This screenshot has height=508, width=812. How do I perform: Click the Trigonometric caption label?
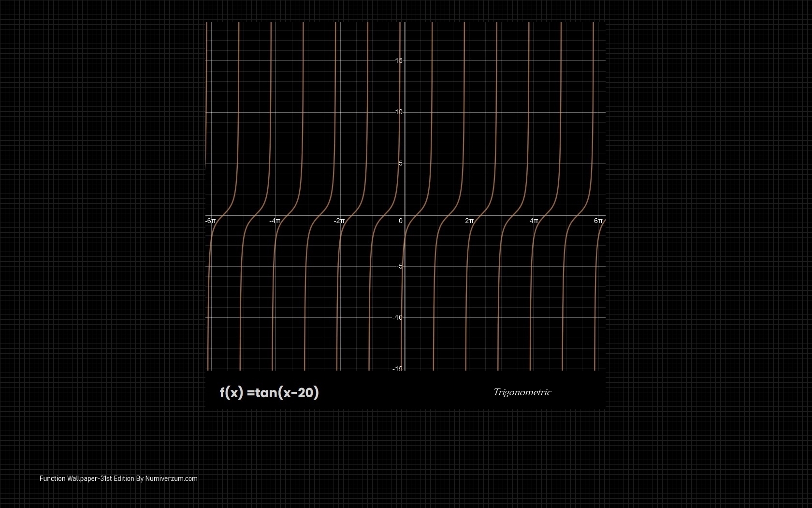coord(522,392)
